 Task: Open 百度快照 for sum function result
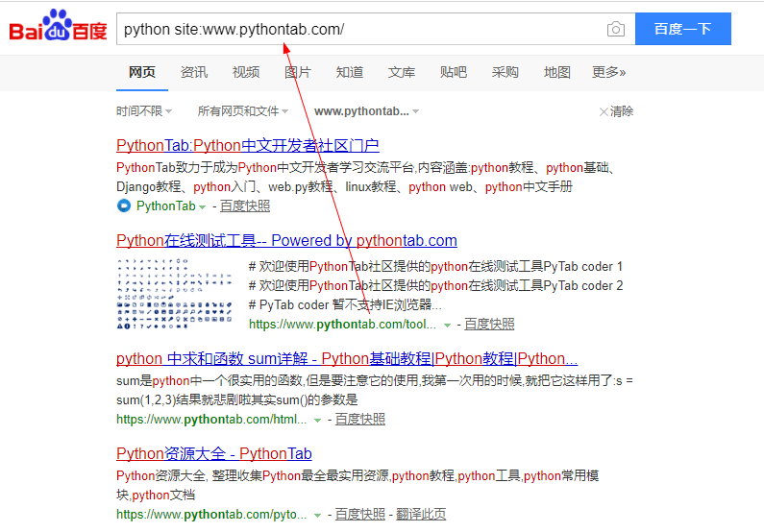(360, 419)
